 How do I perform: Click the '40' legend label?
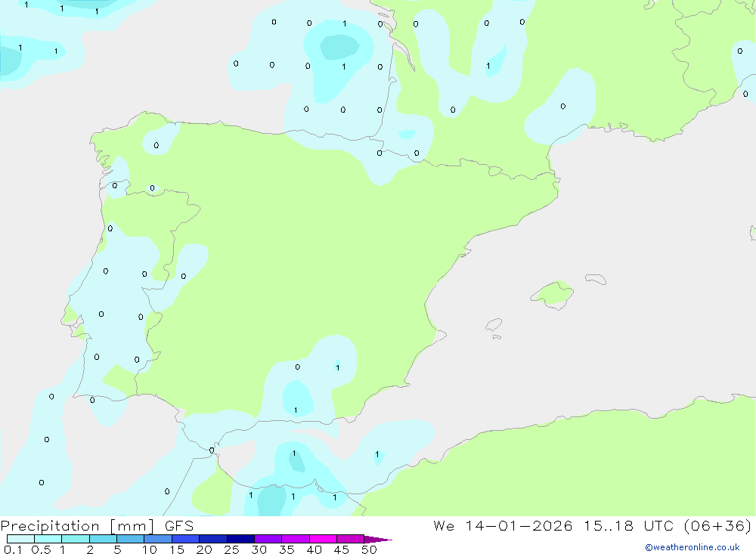[314, 549]
